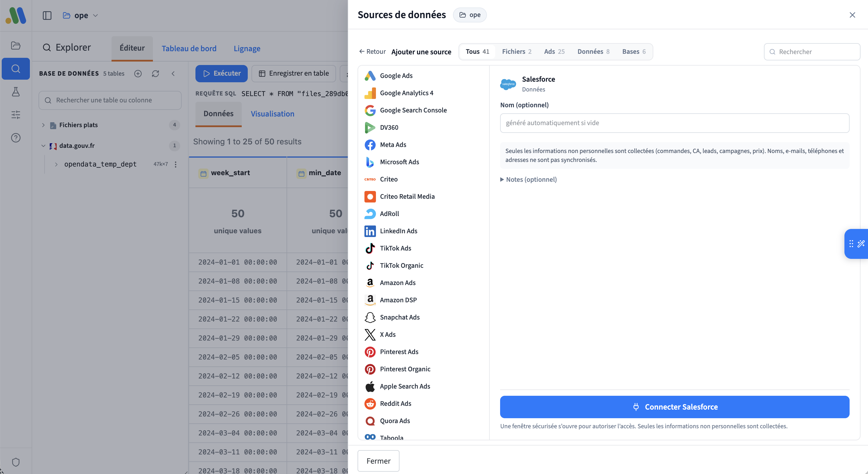
Task: Choose TikTok Ads source
Action: [x=424, y=248]
